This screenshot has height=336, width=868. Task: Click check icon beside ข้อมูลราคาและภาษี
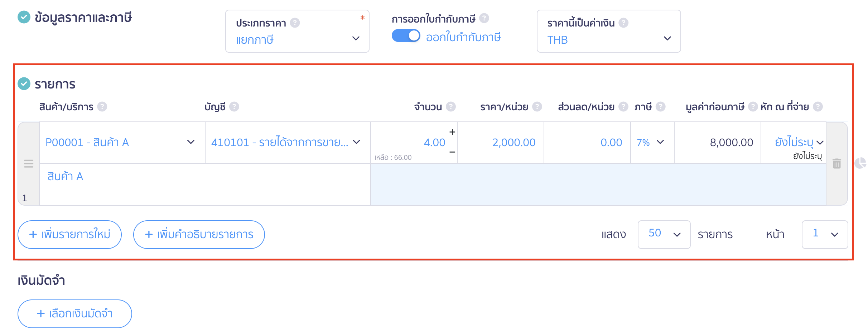(24, 17)
